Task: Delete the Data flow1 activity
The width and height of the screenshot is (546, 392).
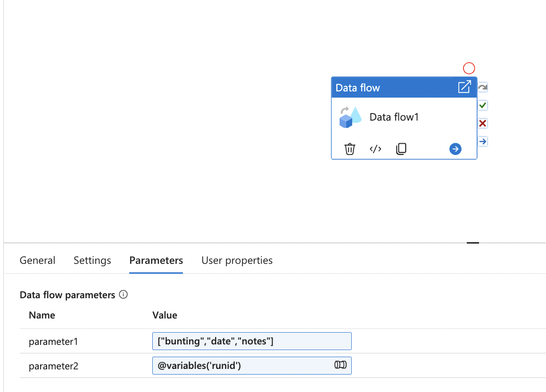Action: 349,149
